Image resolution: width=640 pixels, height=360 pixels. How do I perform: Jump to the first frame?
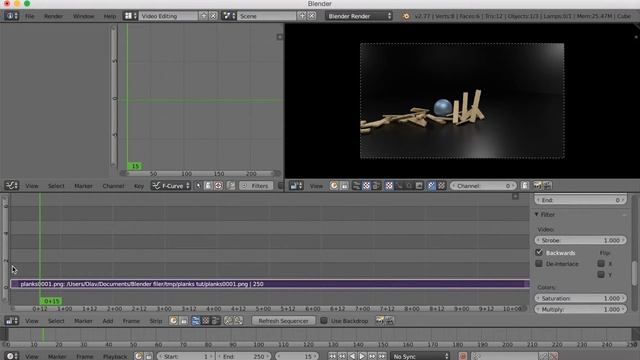tap(332, 356)
